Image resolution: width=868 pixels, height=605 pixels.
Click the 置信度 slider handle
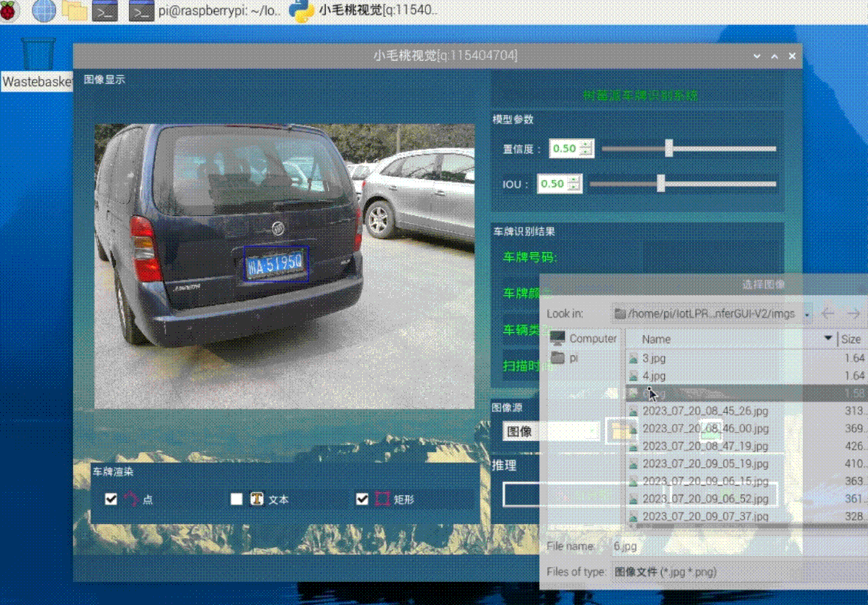[669, 148]
